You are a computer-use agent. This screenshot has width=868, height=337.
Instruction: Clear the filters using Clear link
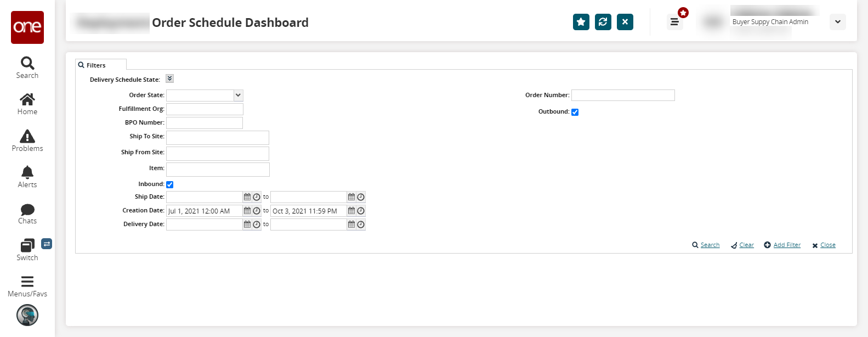click(746, 245)
